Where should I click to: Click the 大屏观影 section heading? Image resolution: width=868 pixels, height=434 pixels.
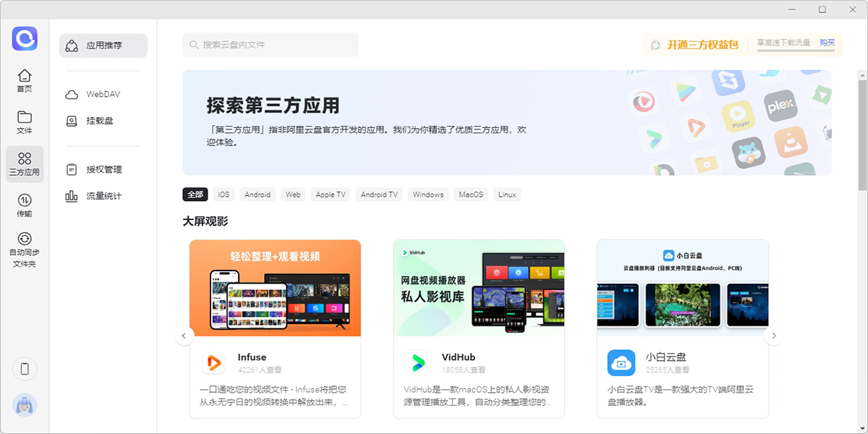pyautogui.click(x=205, y=221)
